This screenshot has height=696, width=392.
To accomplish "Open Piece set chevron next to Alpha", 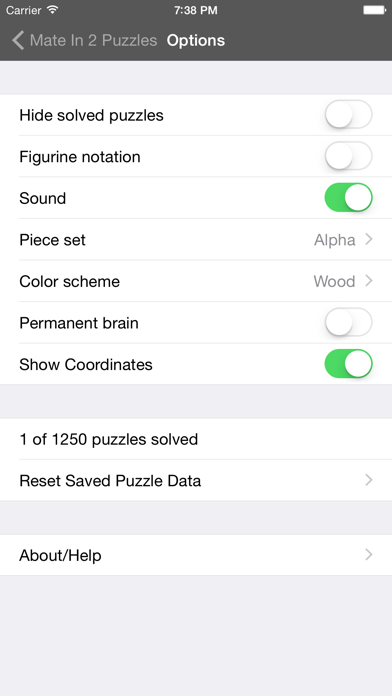I will (368, 240).
